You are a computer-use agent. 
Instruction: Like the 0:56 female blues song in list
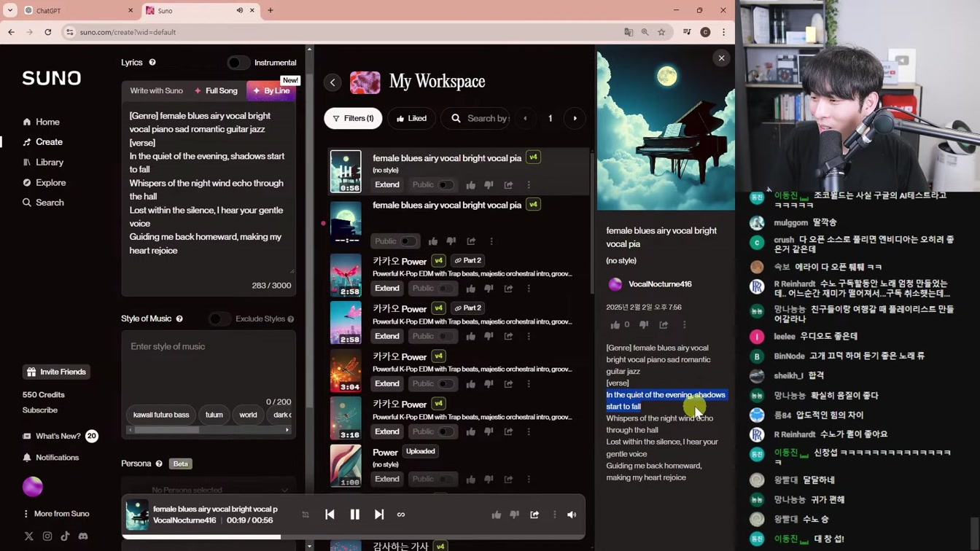(471, 185)
